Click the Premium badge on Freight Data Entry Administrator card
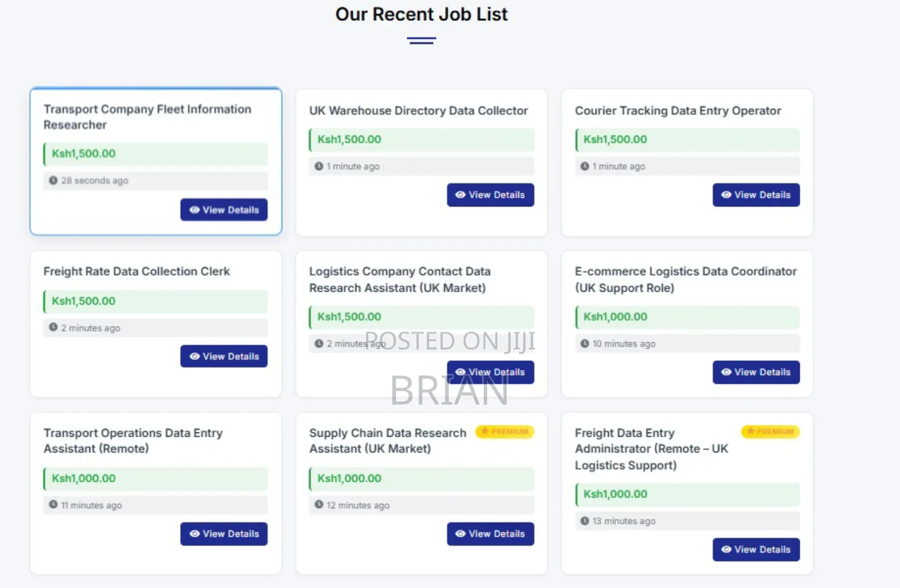Viewport: 900px width, 588px height. point(771,431)
